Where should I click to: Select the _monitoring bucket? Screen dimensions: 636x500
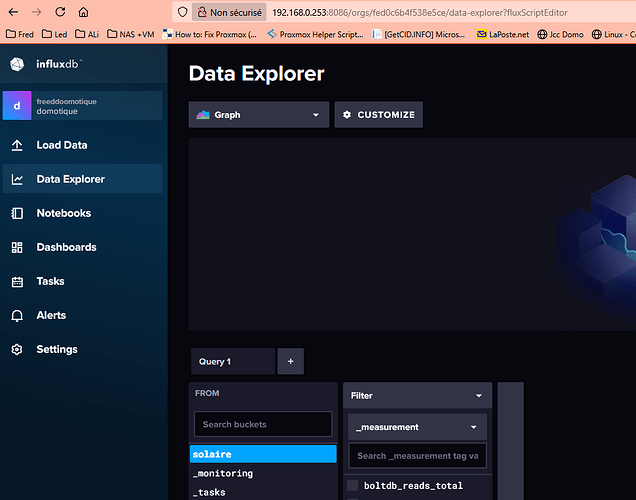click(x=263, y=473)
